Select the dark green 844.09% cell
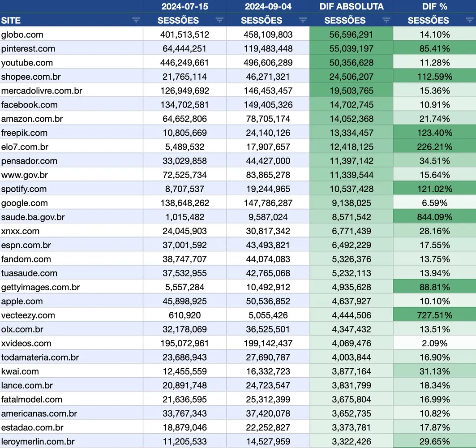The width and height of the screenshot is (476, 448). tap(435, 217)
